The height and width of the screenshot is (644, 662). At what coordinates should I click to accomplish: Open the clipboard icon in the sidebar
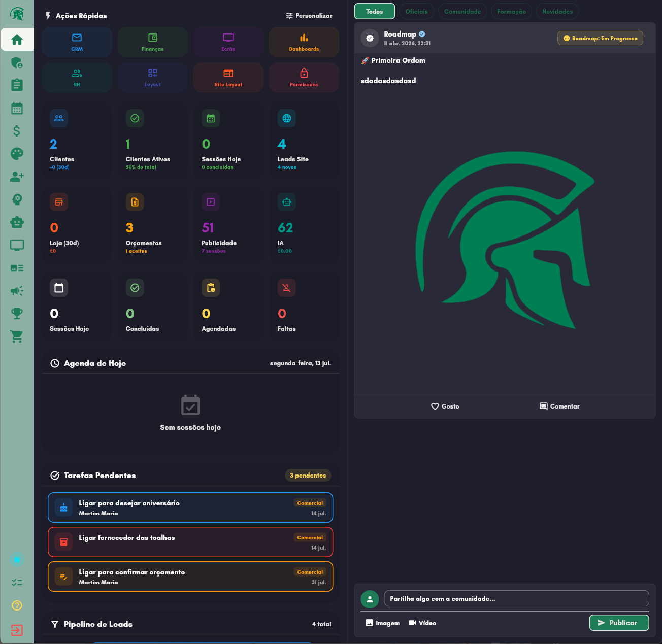(x=17, y=85)
